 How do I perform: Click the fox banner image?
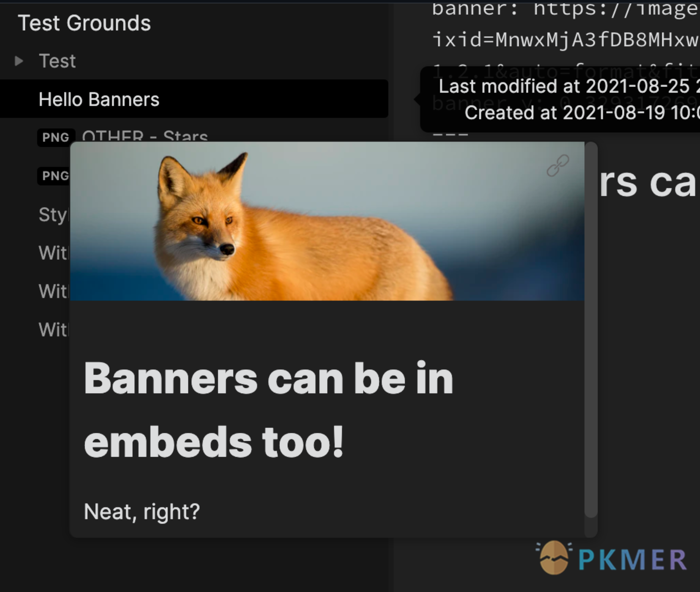327,221
